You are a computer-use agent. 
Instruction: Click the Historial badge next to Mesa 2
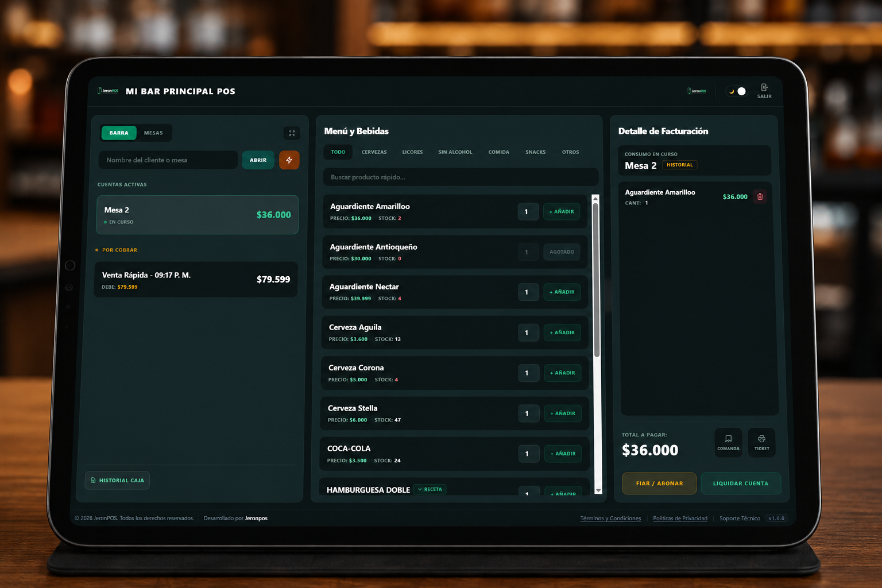coord(680,165)
